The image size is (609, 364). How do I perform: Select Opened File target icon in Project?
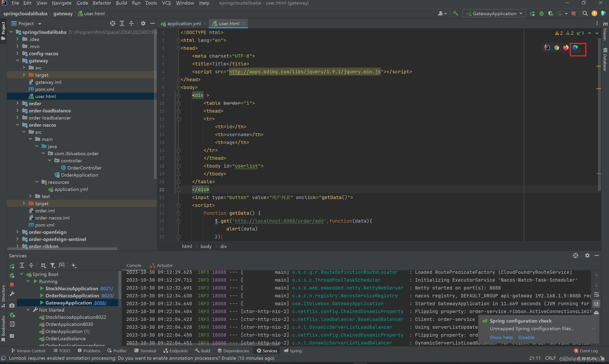coord(112,24)
